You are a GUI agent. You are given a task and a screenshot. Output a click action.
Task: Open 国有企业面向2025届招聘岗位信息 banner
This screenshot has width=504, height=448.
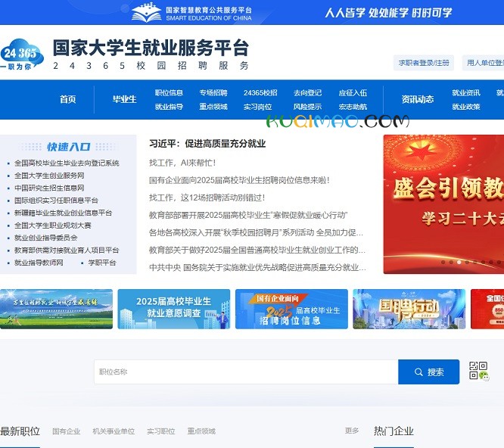coord(291,309)
